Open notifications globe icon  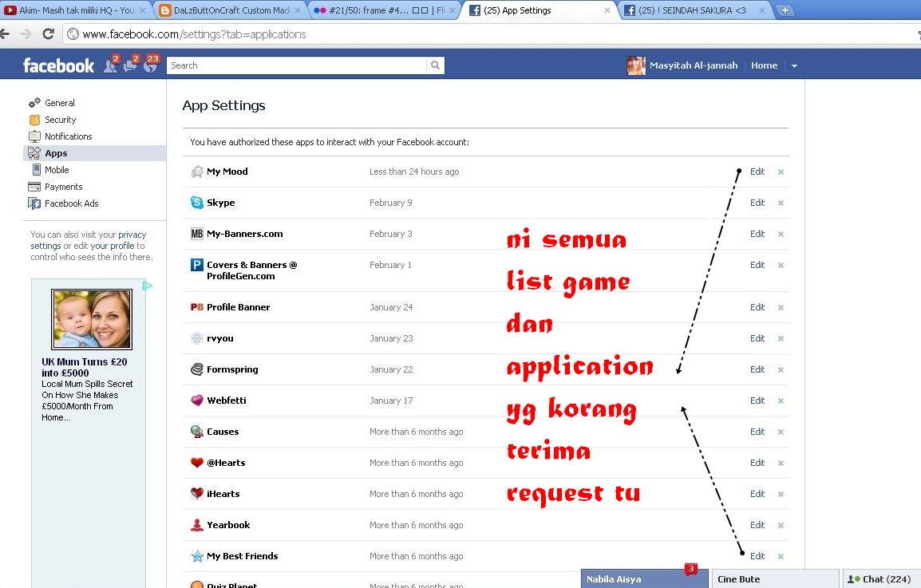pos(150,65)
